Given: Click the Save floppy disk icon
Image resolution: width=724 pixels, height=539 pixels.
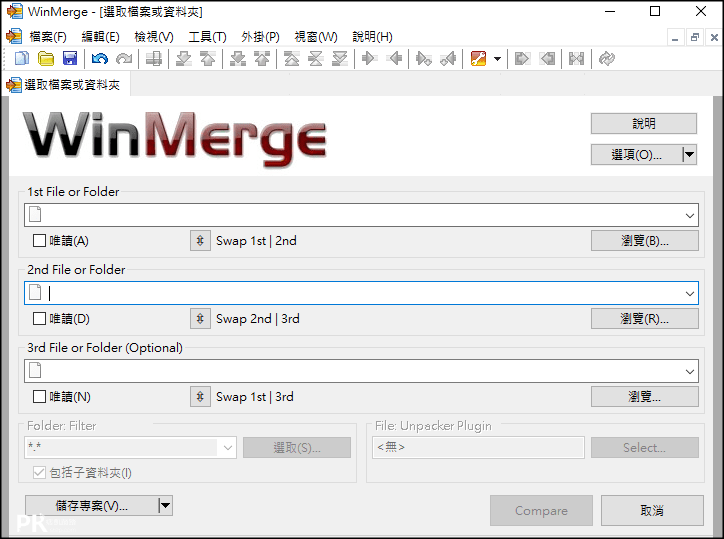Looking at the screenshot, I should click(x=70, y=59).
